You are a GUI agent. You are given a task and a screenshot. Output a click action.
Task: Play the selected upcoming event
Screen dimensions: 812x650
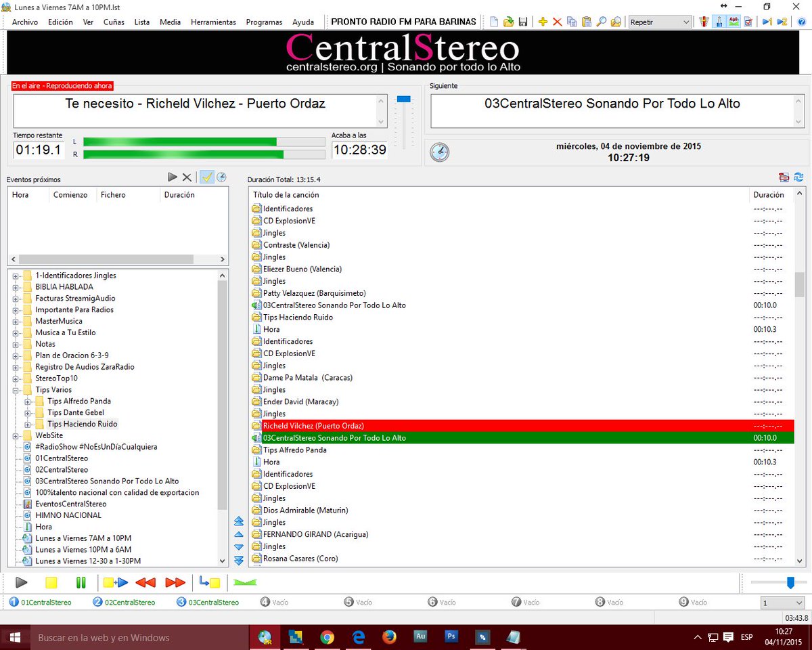tap(173, 177)
